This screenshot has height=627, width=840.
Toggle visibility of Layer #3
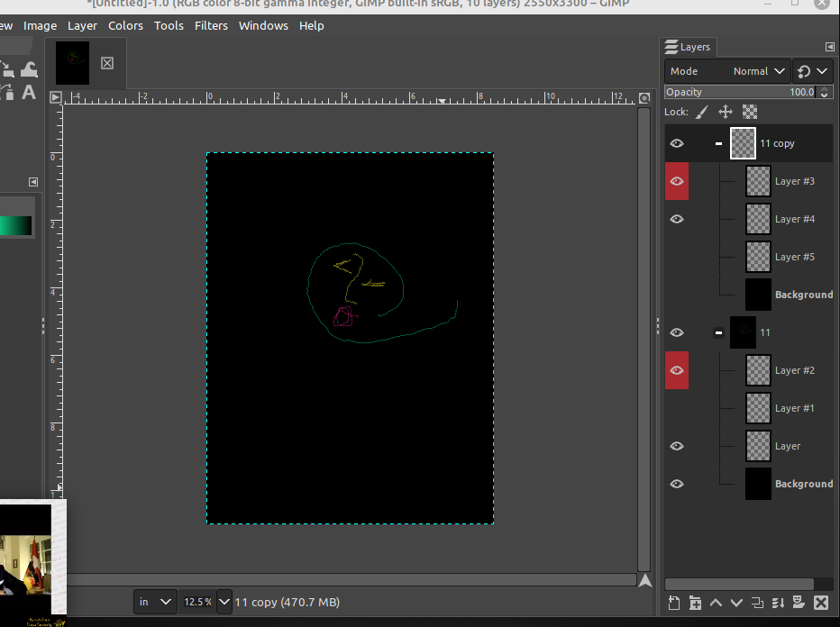(x=677, y=181)
